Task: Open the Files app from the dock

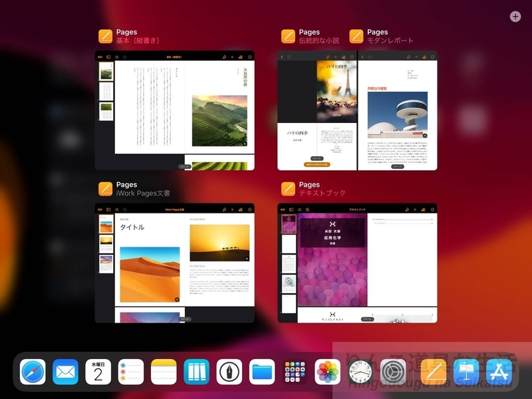Action: [x=262, y=372]
